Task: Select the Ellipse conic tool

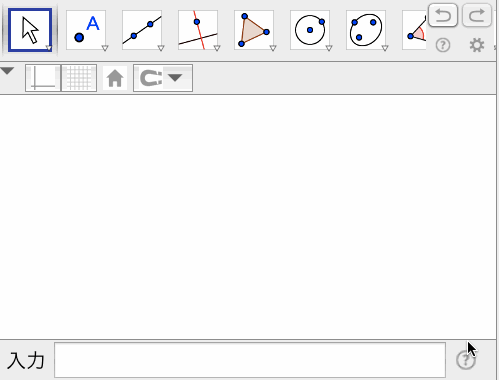Action: pos(366,30)
